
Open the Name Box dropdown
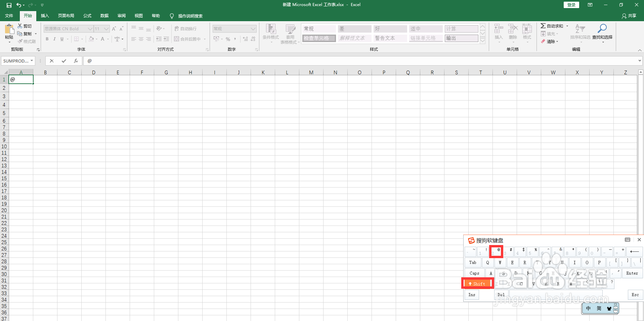point(32,61)
